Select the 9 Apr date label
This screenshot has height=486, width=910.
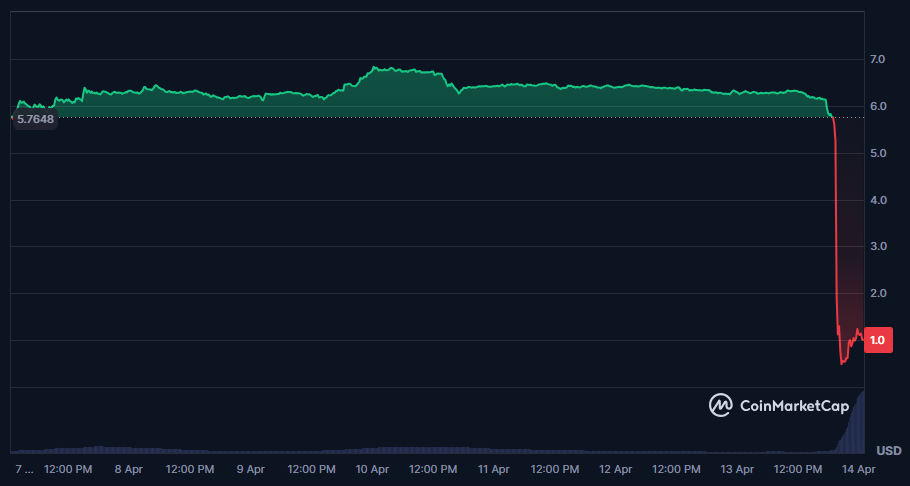[250, 468]
